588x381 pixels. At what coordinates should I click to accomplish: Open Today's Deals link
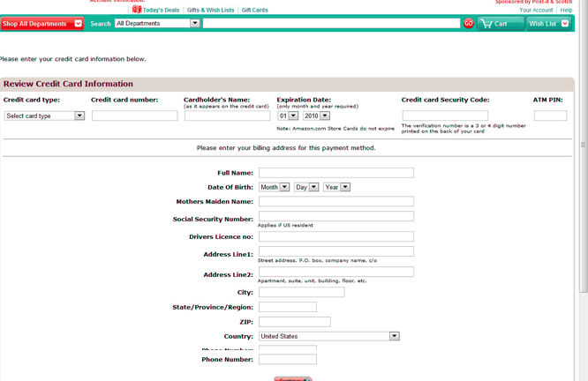[x=161, y=10]
